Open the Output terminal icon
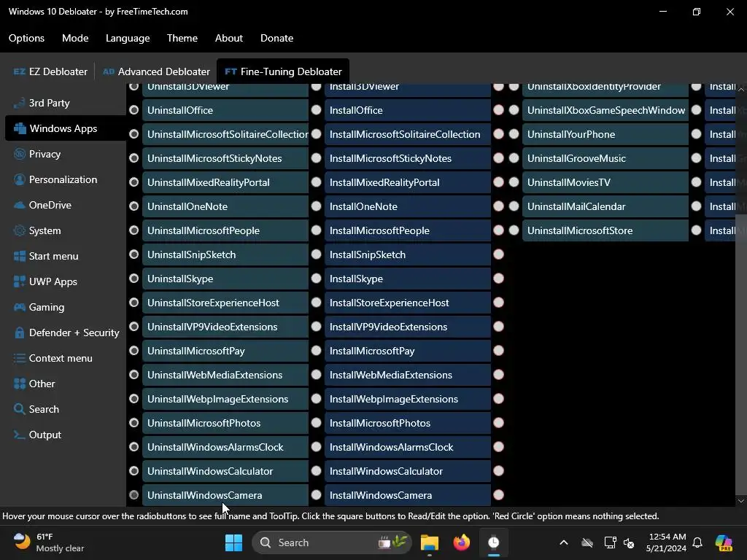Viewport: 747px width, 560px height. [x=20, y=435]
